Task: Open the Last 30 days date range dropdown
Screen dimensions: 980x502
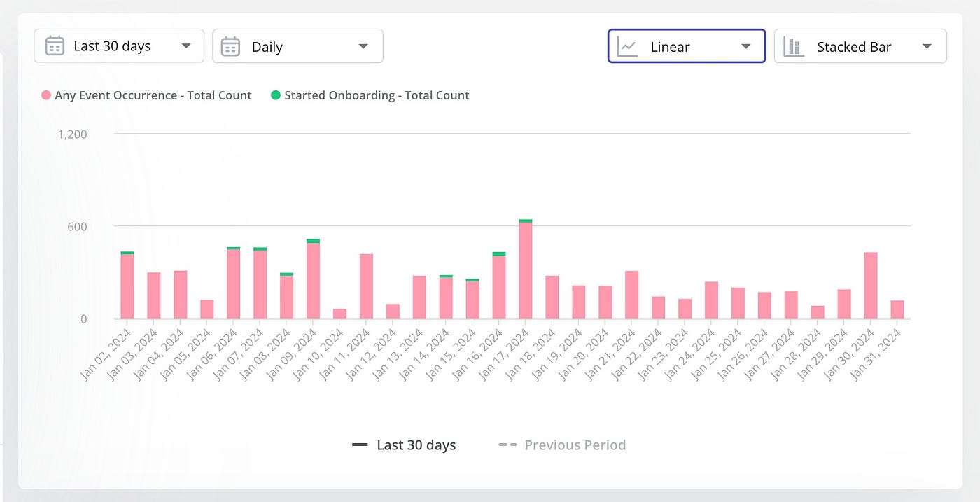Action: coord(119,46)
